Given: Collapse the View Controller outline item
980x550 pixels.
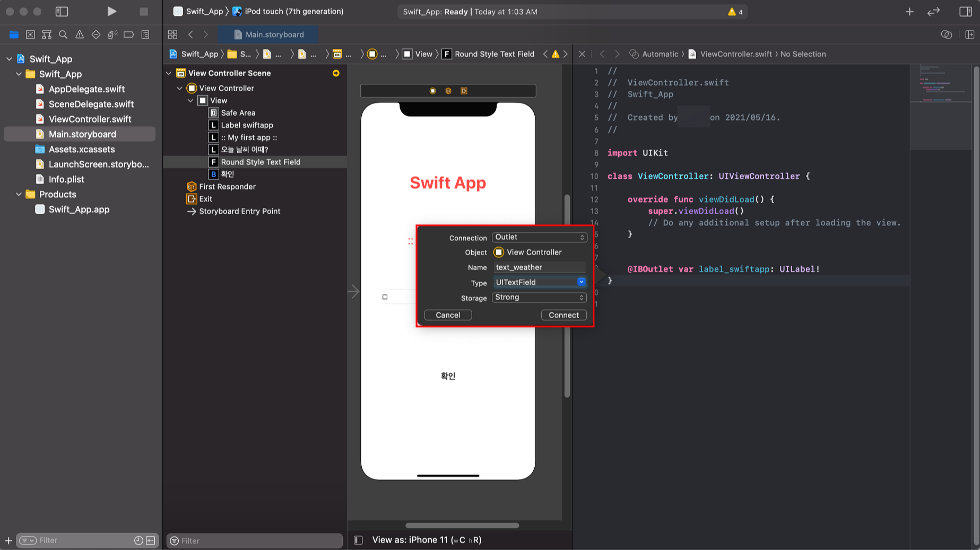Looking at the screenshot, I should (179, 88).
